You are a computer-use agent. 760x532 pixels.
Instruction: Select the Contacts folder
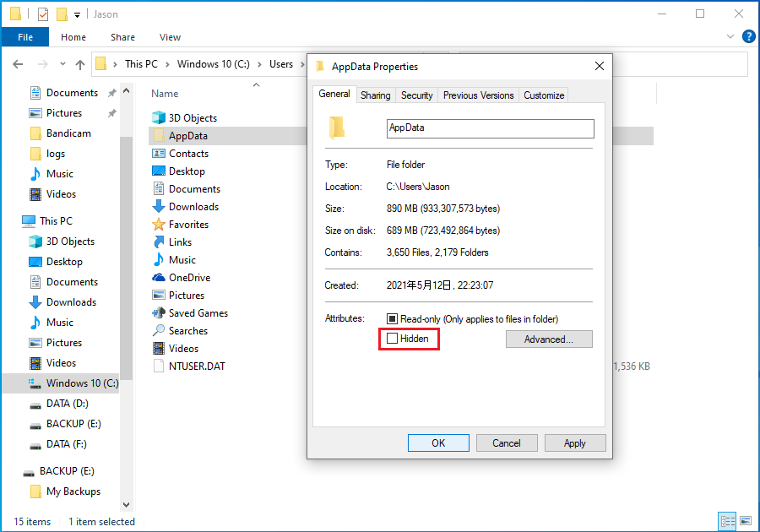[183, 153]
